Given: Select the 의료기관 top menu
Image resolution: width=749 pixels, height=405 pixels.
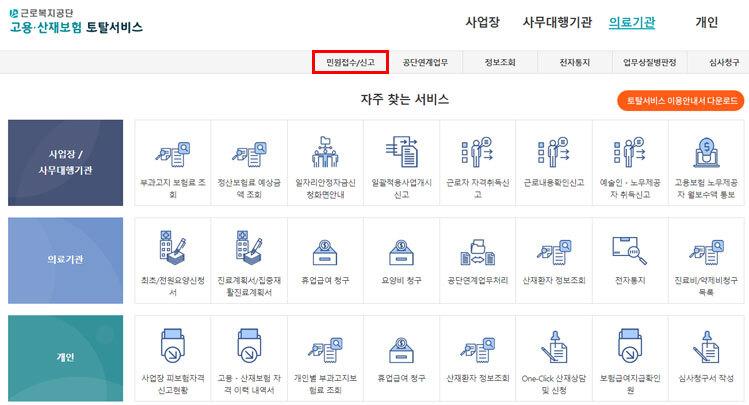Looking at the screenshot, I should [631, 22].
